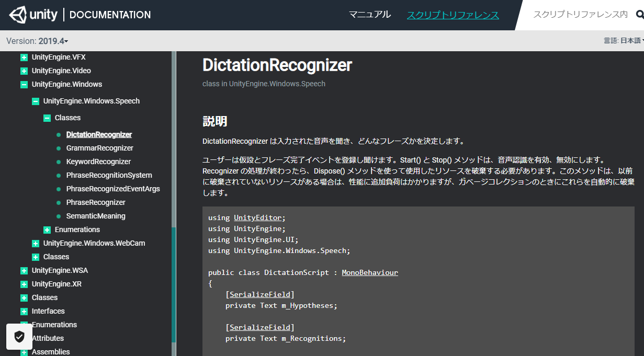Expand UnityEngine.Video tree node
Screen dimensions: 644x356
(24, 71)
